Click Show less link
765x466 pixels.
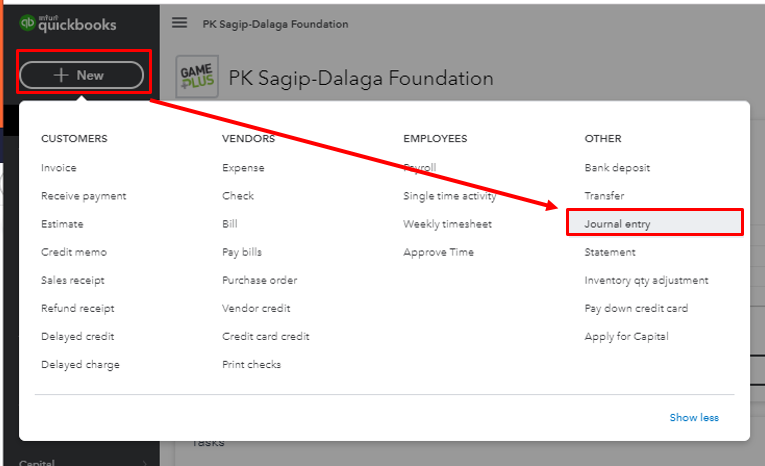694,417
